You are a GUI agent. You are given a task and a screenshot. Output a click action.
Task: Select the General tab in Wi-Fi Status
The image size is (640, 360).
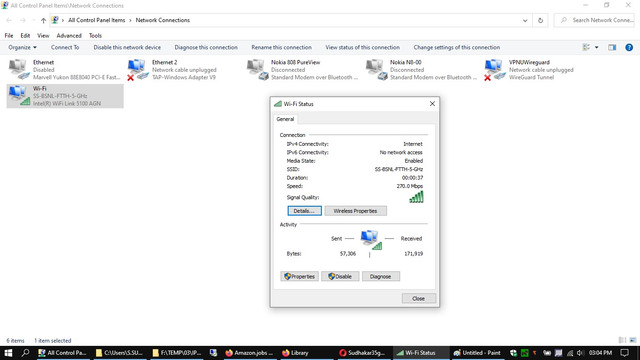tap(285, 119)
